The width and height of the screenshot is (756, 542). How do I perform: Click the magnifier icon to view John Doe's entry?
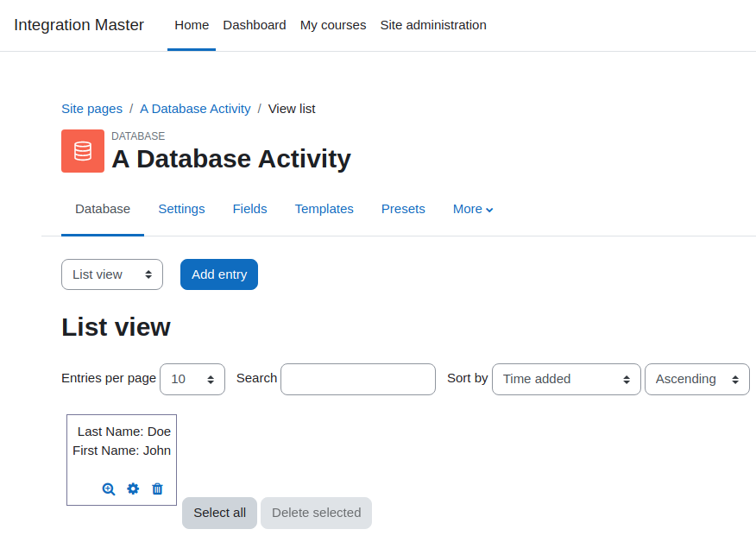pyautogui.click(x=109, y=489)
